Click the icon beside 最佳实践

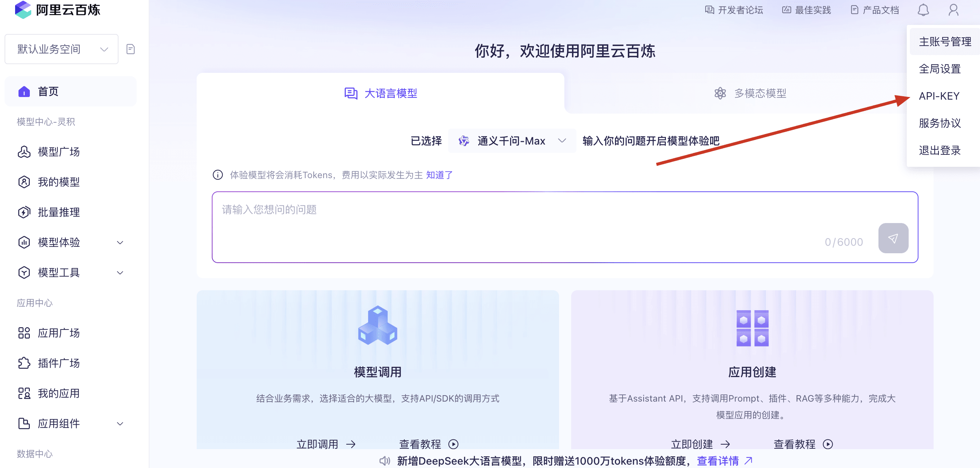point(786,10)
